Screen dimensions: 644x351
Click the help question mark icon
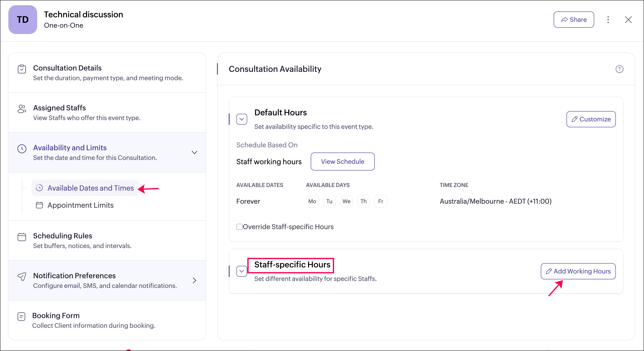point(619,69)
